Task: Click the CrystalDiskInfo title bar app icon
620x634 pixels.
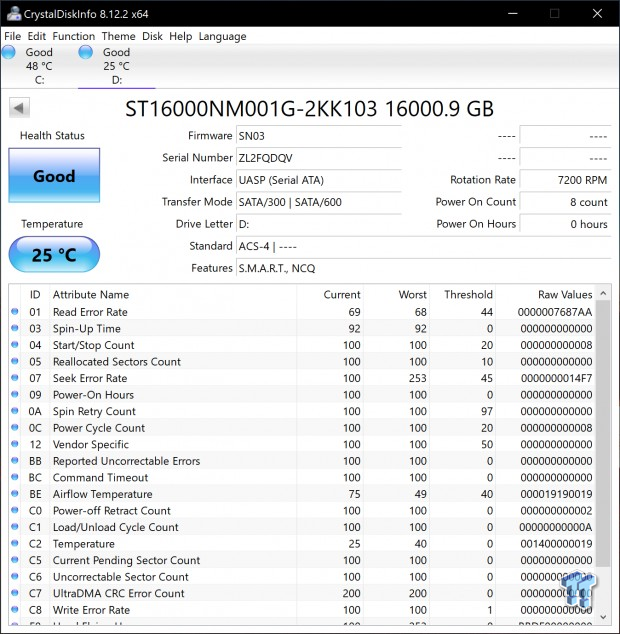Action: (x=13, y=13)
